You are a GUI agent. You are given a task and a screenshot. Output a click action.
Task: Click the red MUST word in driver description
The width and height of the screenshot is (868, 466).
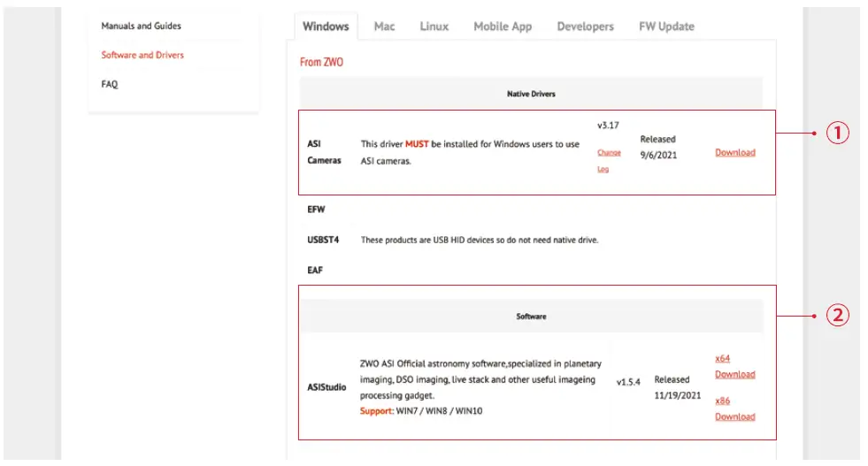coord(417,144)
